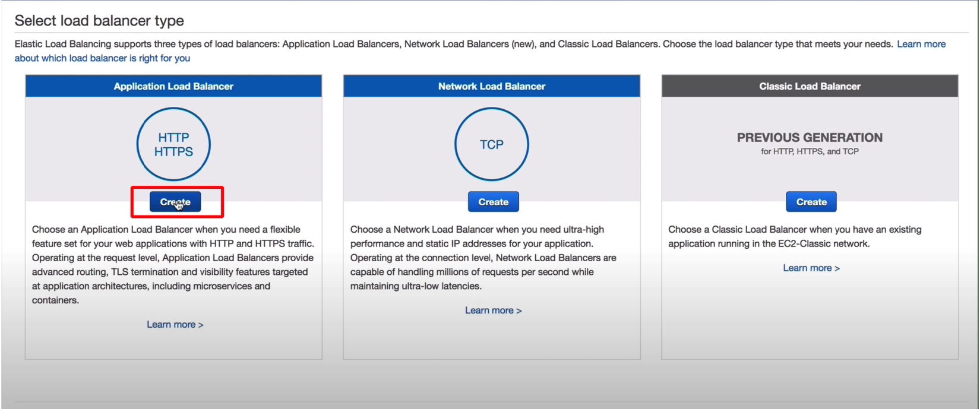Create a Classic Load Balancer
Viewport: 980px width, 409px height.
tap(811, 202)
